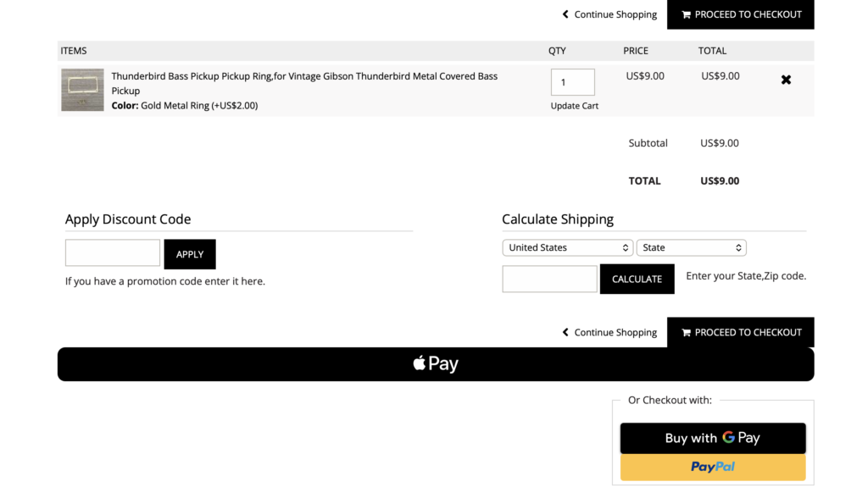Click the top Proceed to Checkout button
The image size is (868, 504).
click(740, 14)
